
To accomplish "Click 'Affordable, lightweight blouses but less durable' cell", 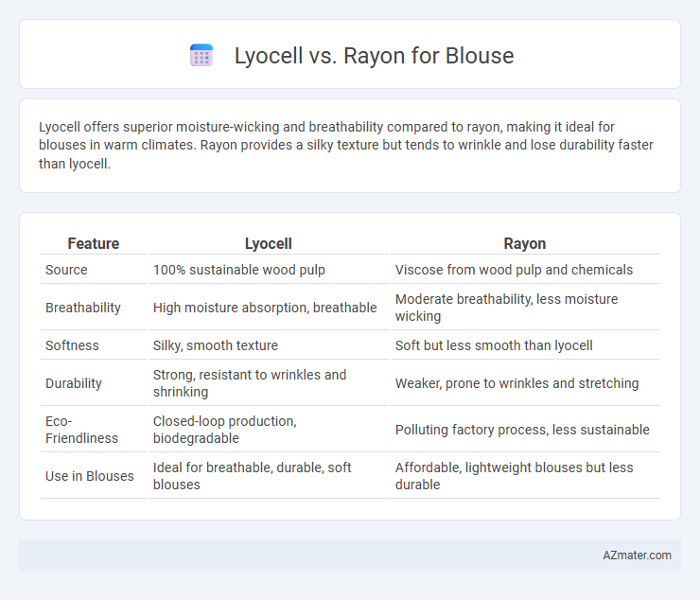I will (514, 476).
